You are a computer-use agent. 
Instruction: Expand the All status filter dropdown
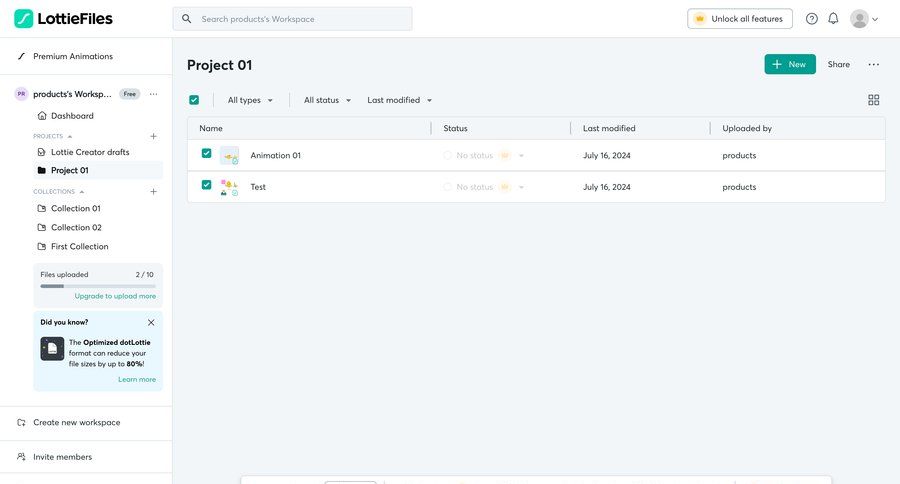(328, 100)
